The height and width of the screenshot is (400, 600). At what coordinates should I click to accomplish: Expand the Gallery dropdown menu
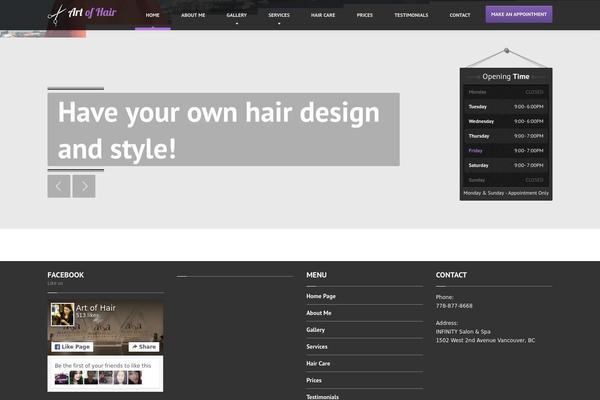click(237, 16)
